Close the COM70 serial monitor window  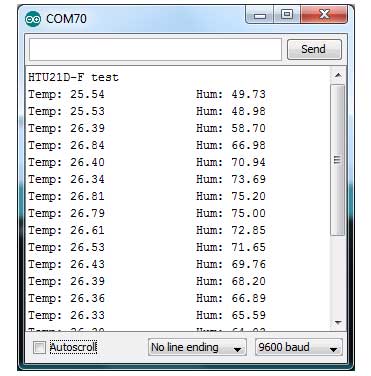(324, 15)
